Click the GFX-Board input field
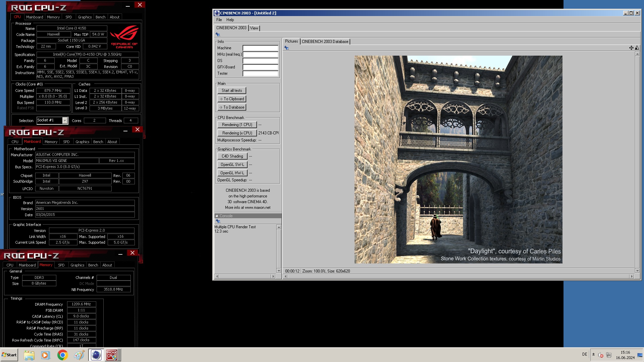 [x=261, y=67]
